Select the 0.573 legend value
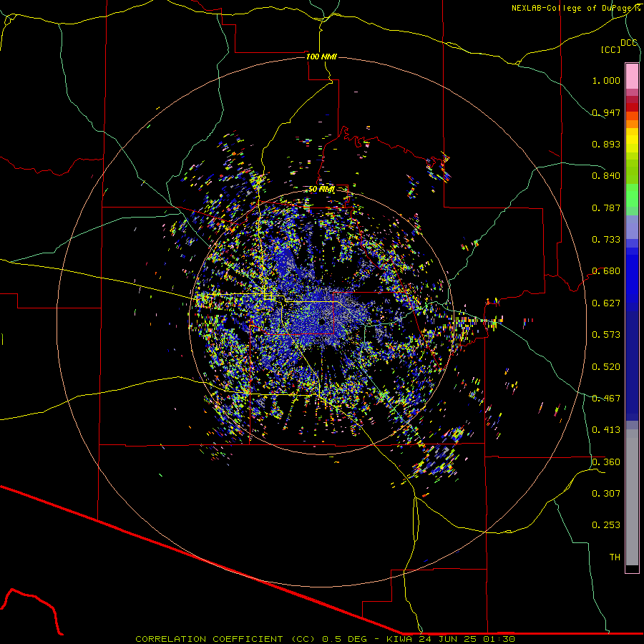Viewport: 644px width, 644px height. pos(606,335)
